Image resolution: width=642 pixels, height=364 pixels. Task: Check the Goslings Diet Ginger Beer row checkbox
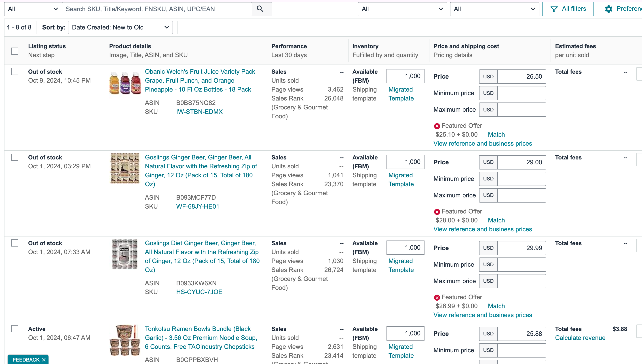(15, 243)
